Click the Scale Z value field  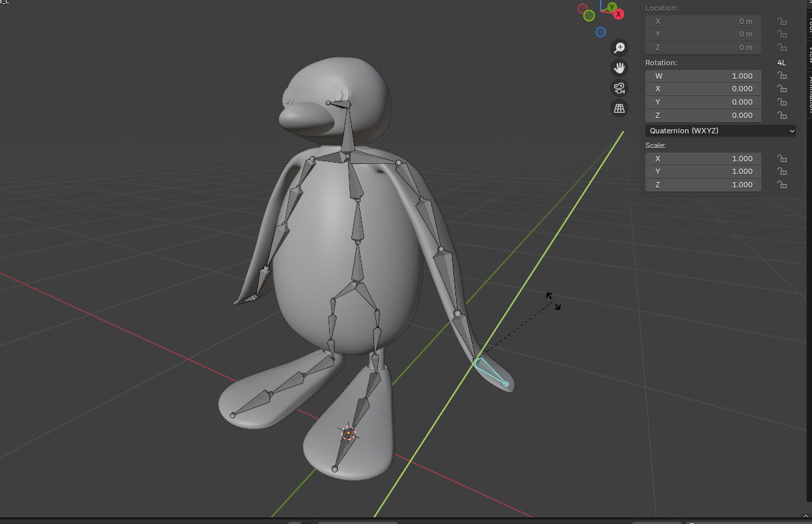click(x=703, y=185)
